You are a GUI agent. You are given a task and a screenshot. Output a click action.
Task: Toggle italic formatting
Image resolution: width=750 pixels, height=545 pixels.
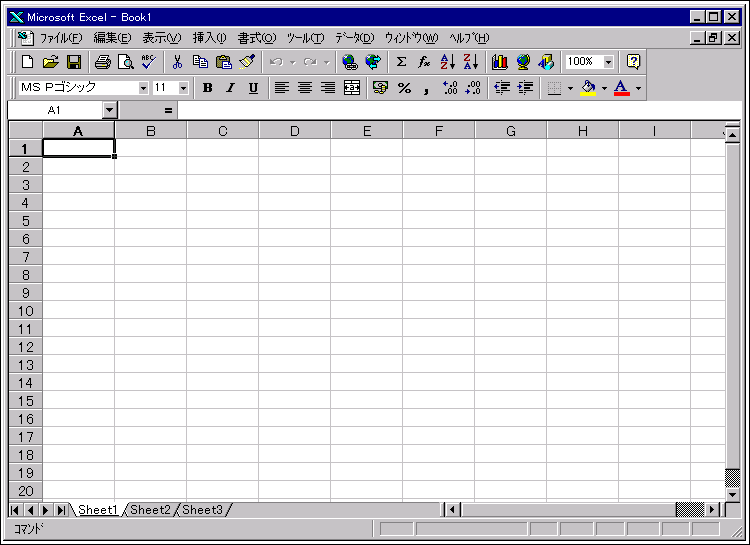tap(231, 88)
